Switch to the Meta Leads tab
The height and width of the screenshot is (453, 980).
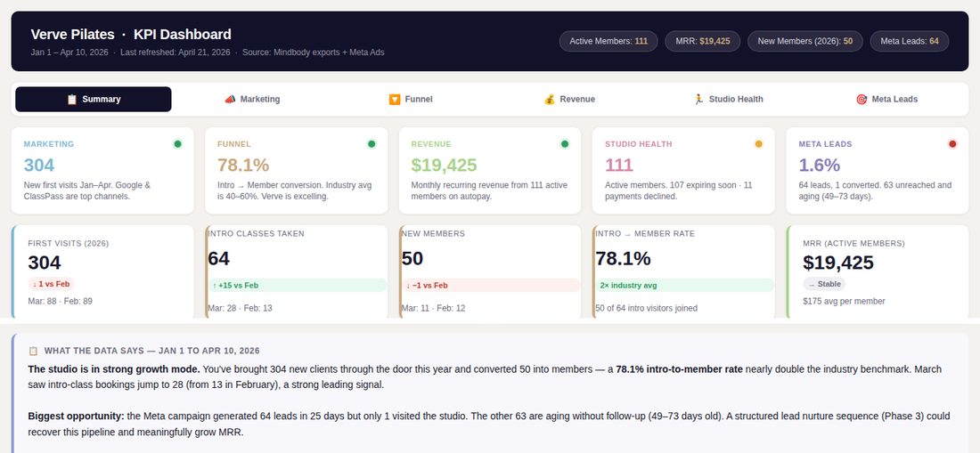click(886, 99)
